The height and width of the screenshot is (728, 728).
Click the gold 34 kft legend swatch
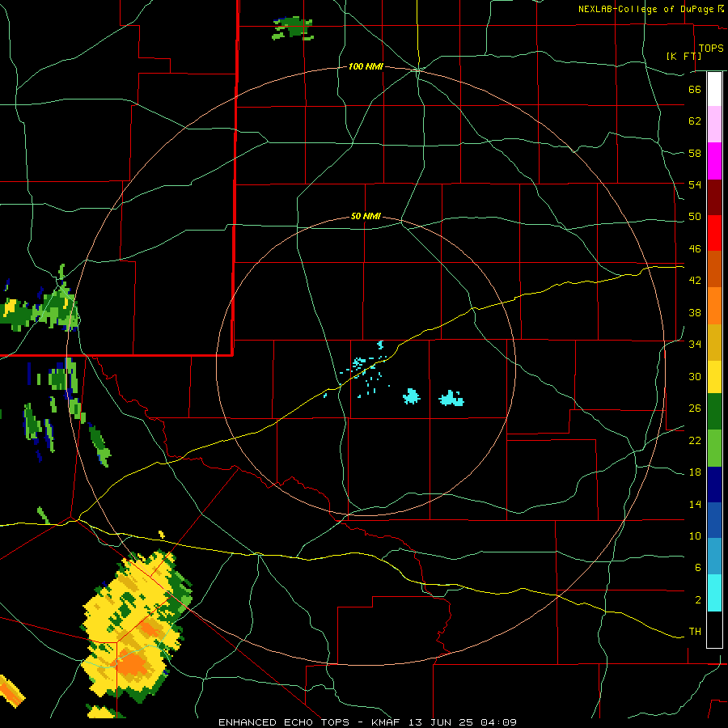click(x=714, y=342)
